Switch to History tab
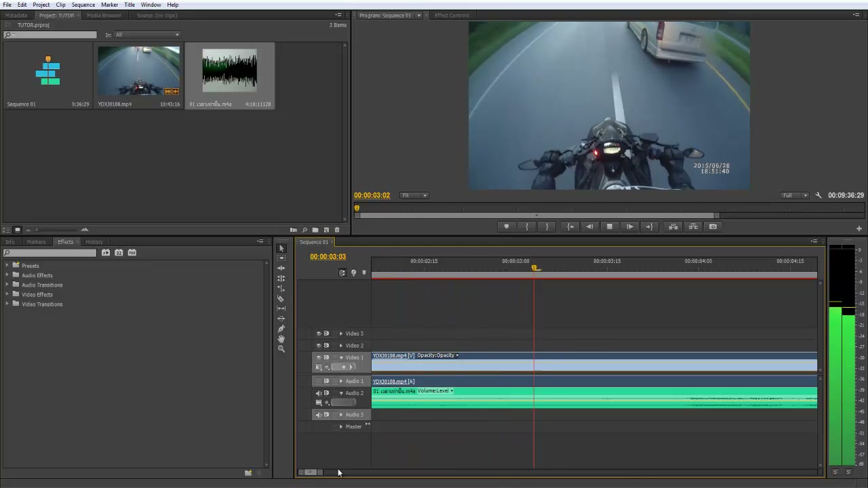This screenshot has height=488, width=868. click(x=94, y=242)
